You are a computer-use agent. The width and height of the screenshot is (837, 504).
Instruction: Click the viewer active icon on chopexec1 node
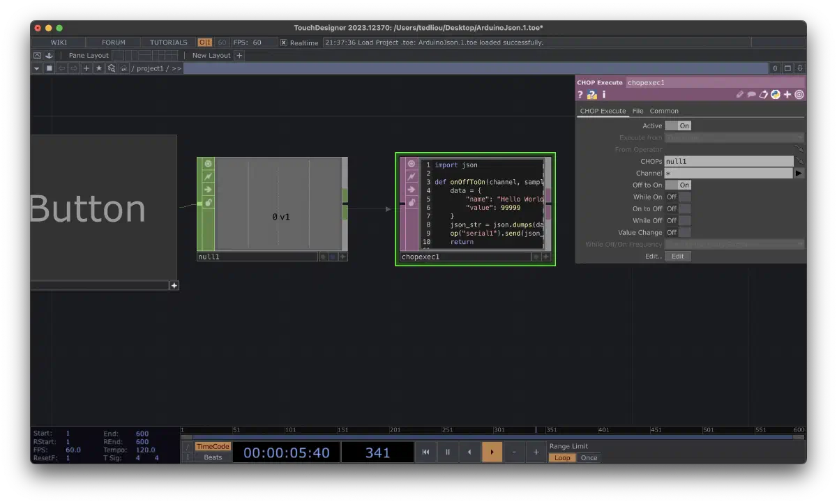[412, 164]
